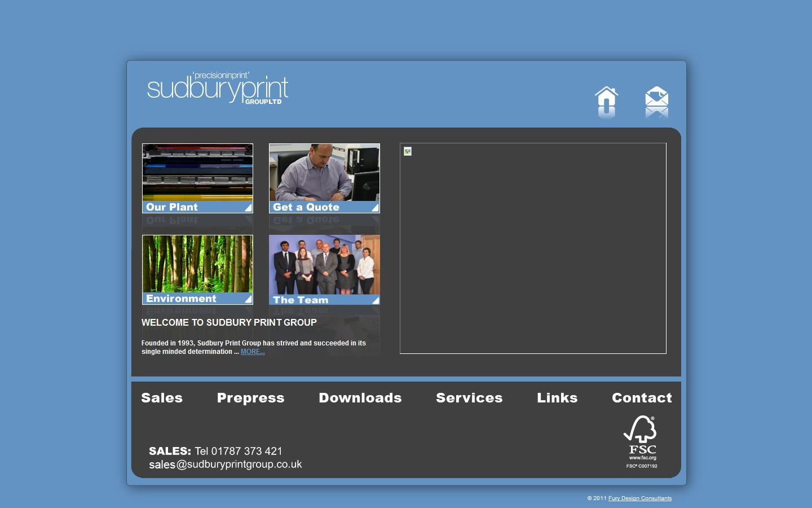Viewport: 812px width, 508px height.
Task: Click the arrow icon on Our Plant banner
Action: (247, 208)
